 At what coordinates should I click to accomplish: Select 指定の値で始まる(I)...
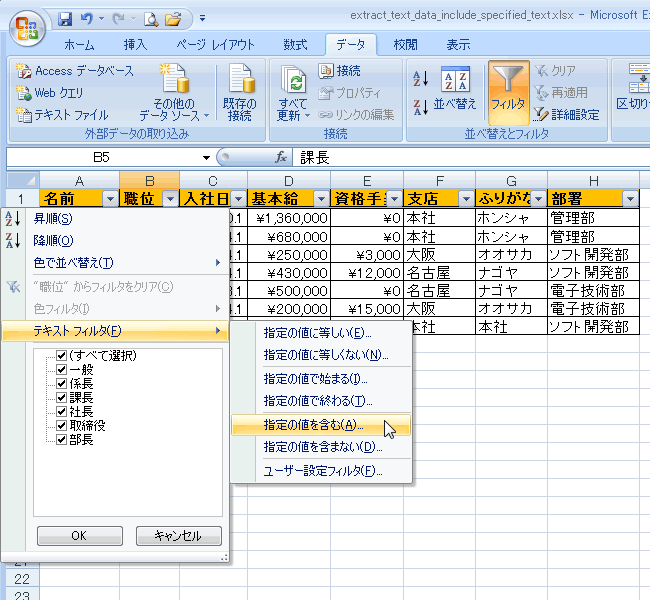(x=321, y=379)
